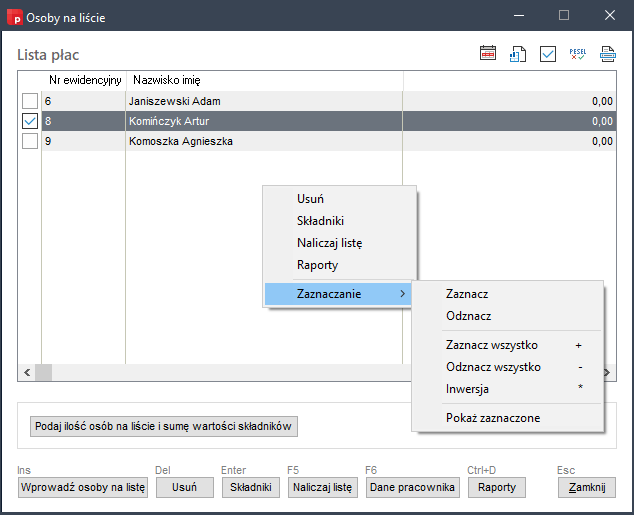Click the Nr ewidencyjny column header

85,80
